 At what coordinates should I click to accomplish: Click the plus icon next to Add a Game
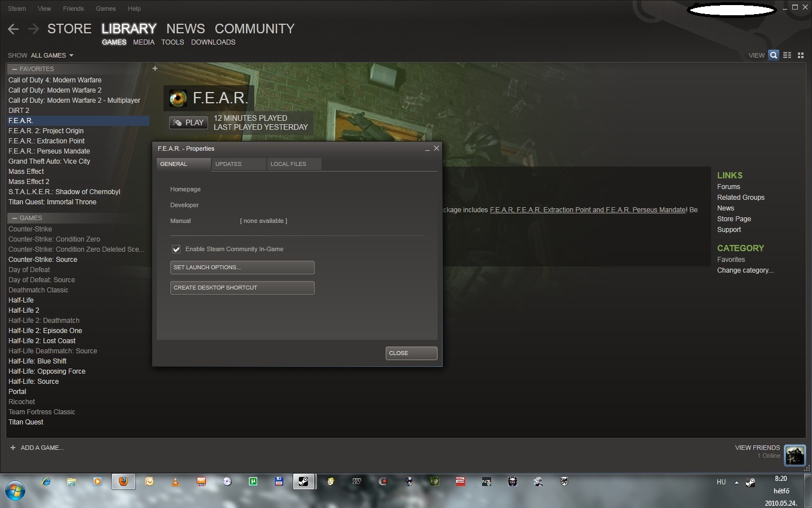point(13,448)
